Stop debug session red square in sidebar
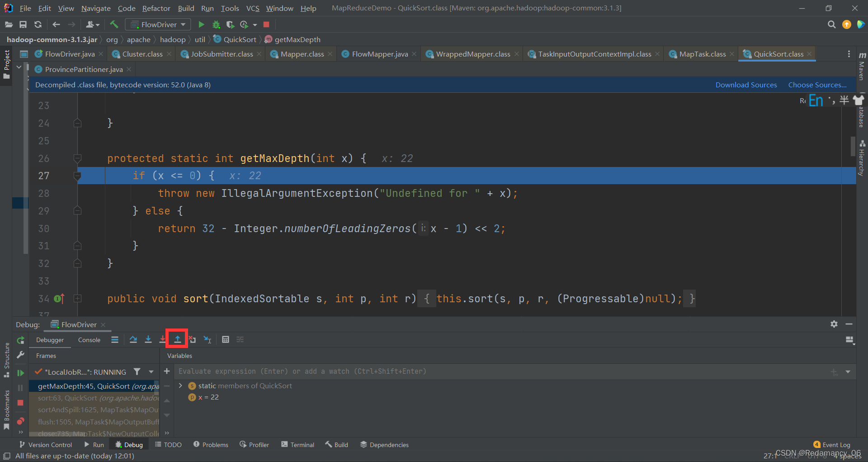868x462 pixels. (20, 403)
